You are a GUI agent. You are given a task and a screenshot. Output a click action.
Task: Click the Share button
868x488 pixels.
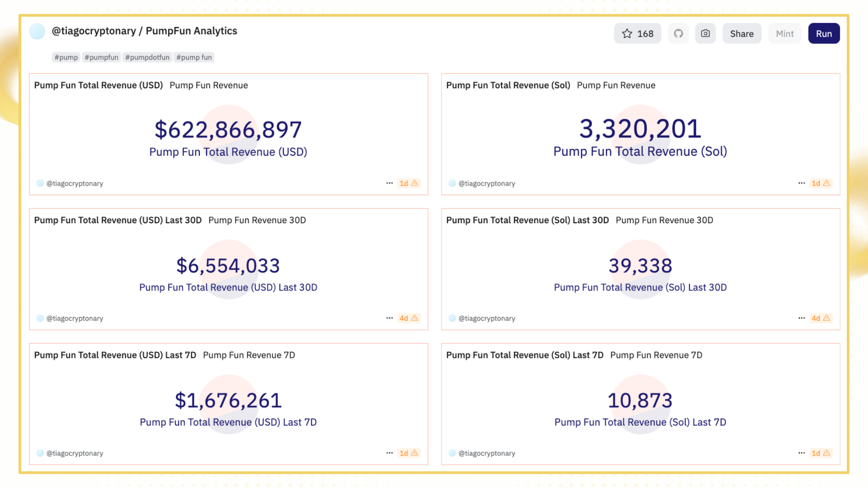[741, 34]
